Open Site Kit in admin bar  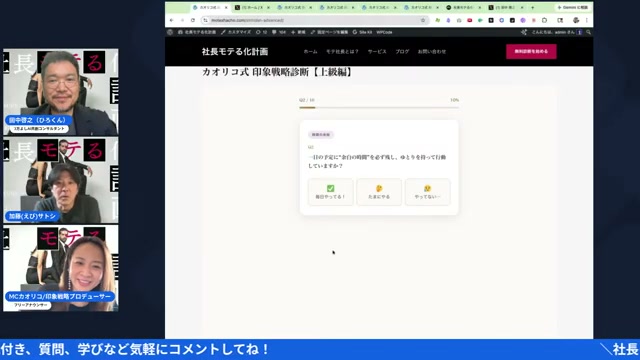coord(362,32)
